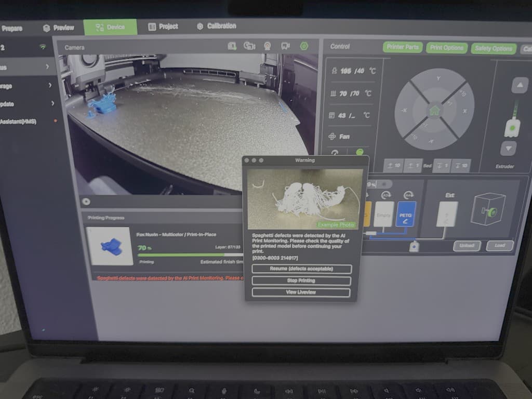The image size is (532, 399).
Task: Click Stop Printing in Warning dialog
Action: [301, 281]
